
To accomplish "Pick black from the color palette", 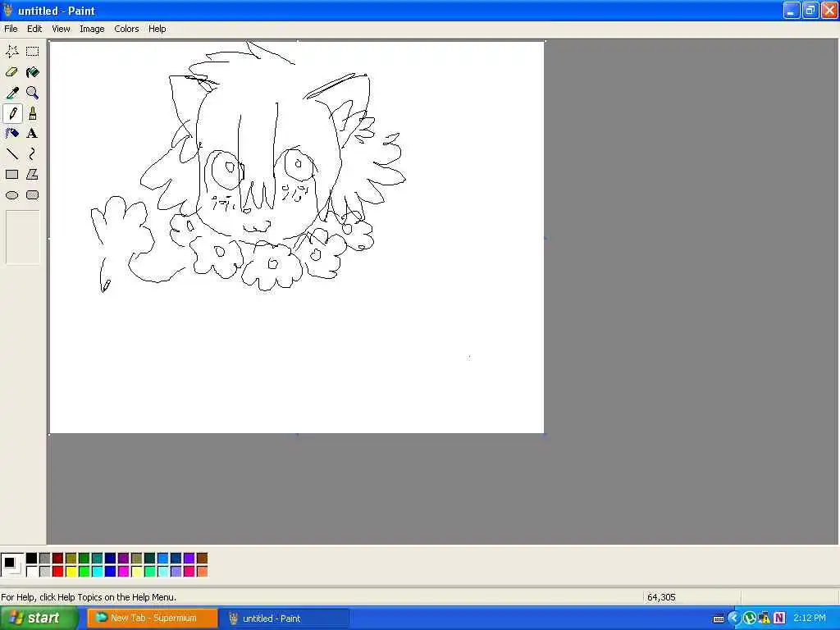I will click(x=32, y=559).
